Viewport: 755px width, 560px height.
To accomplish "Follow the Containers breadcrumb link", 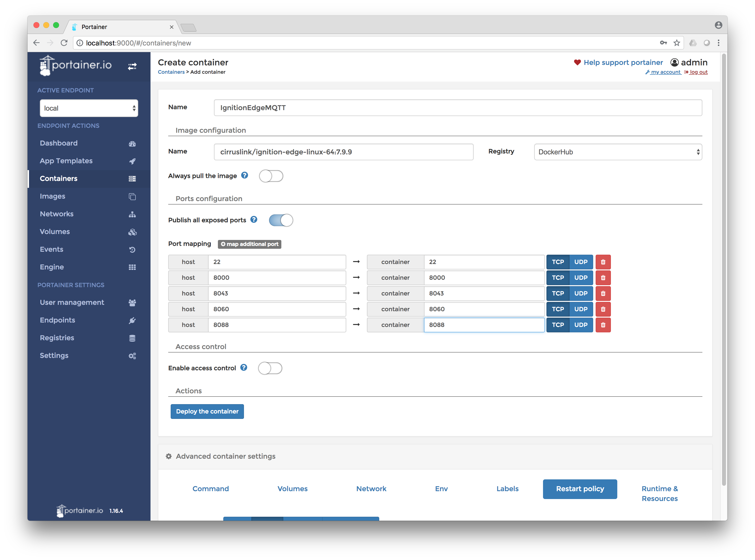I will [171, 72].
